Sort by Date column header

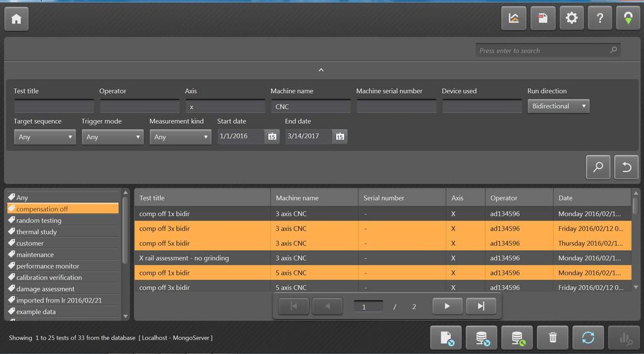[x=592, y=198]
